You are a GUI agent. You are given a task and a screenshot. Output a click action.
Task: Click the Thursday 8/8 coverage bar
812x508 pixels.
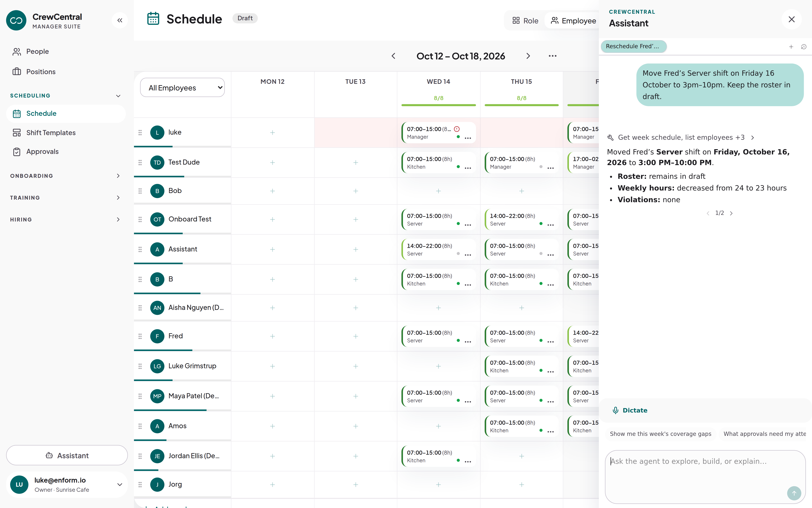click(521, 105)
